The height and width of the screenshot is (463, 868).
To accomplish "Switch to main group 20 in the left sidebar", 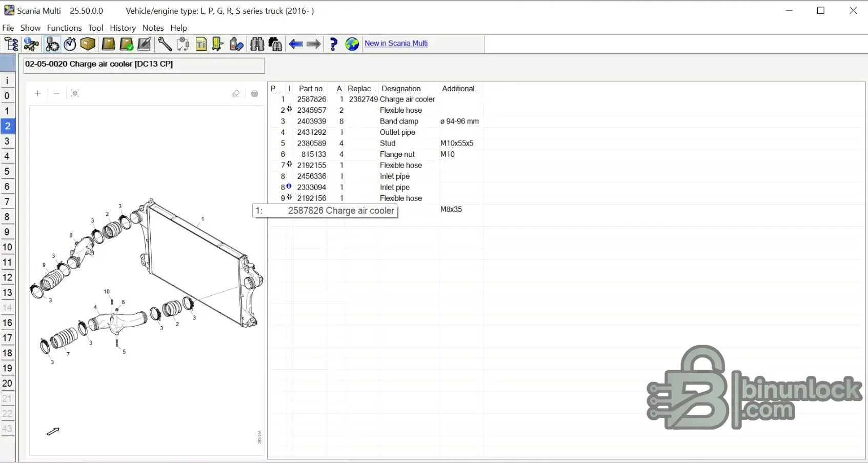I will pos(7,384).
